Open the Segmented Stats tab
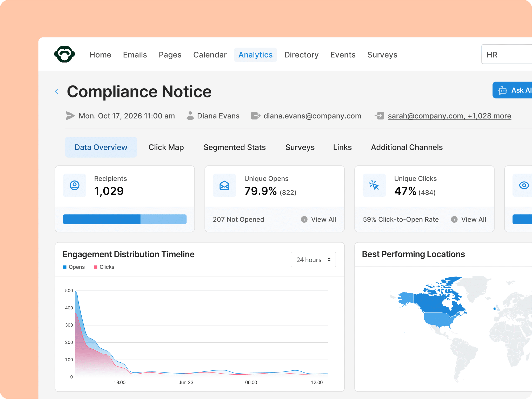The height and width of the screenshot is (399, 532). (x=235, y=147)
